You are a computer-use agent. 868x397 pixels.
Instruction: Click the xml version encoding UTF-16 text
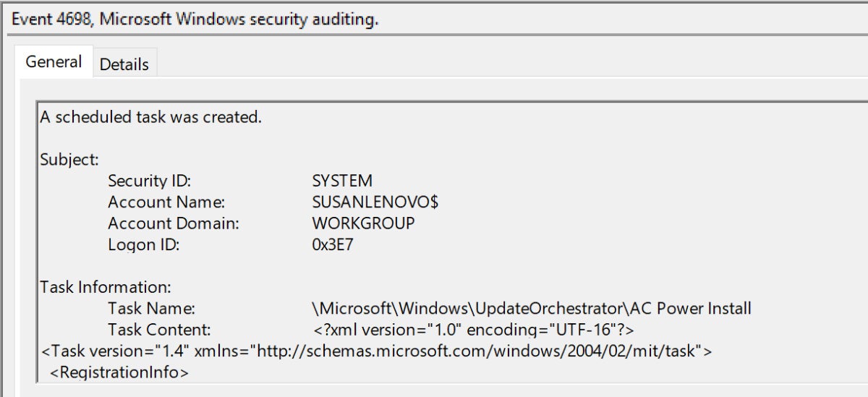pyautogui.click(x=474, y=330)
